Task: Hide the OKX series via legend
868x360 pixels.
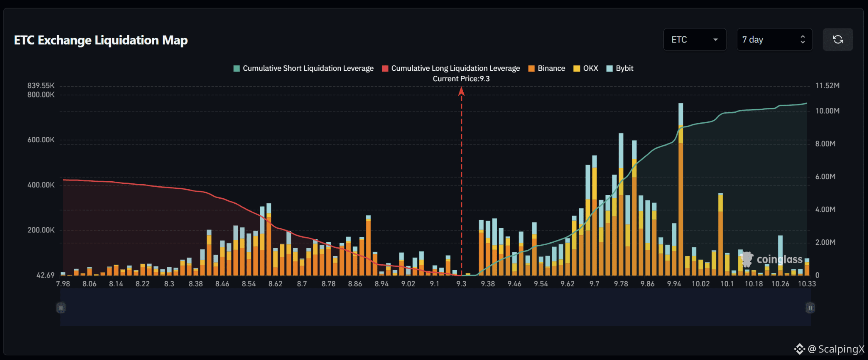Action: (x=586, y=68)
